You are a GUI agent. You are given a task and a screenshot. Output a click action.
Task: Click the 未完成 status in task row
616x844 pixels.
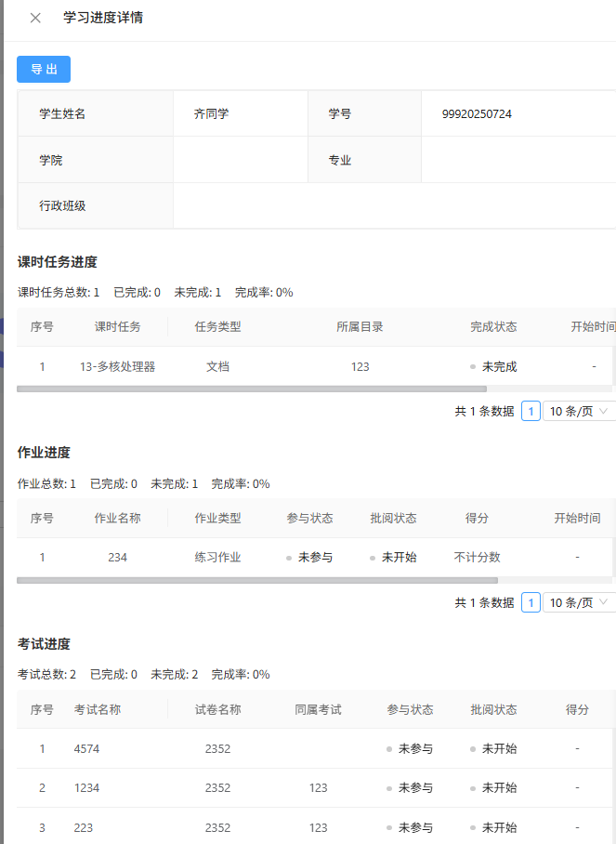point(498,367)
